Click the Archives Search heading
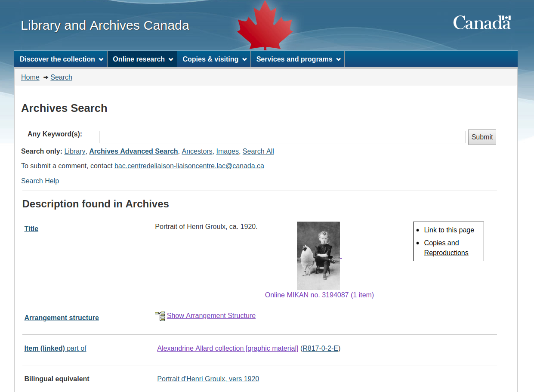The image size is (534, 392). coord(64,108)
